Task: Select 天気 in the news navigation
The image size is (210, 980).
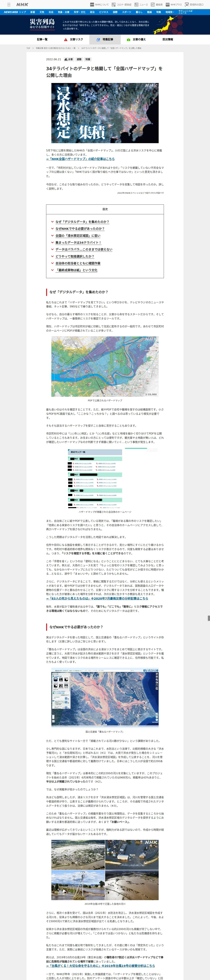Action: click(42, 12)
